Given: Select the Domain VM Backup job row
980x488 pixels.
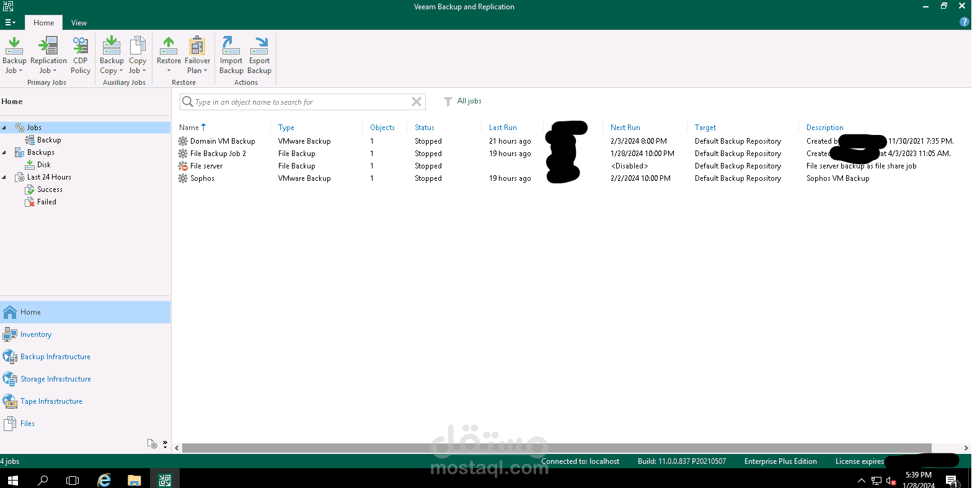Looking at the screenshot, I should pos(572,141).
